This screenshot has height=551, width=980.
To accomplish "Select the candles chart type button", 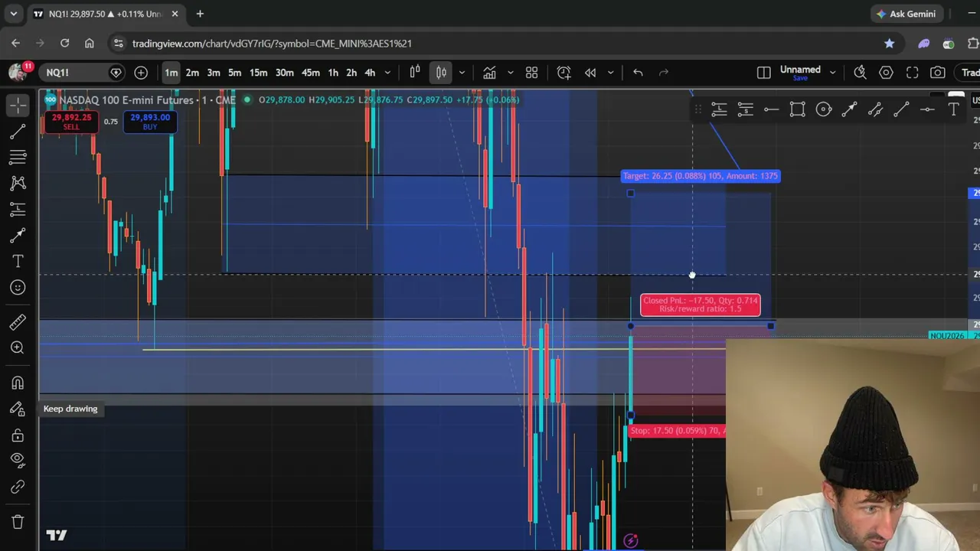I will click(x=442, y=73).
